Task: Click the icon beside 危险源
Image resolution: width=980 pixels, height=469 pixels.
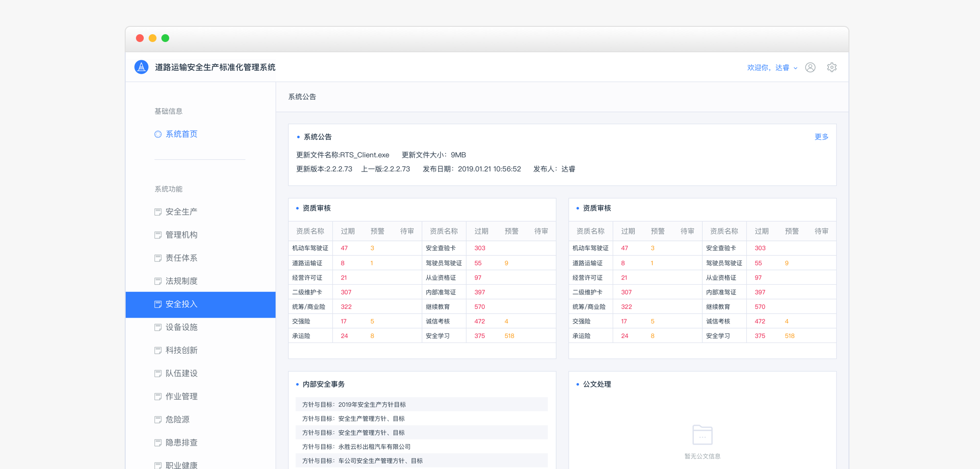Action: point(157,419)
